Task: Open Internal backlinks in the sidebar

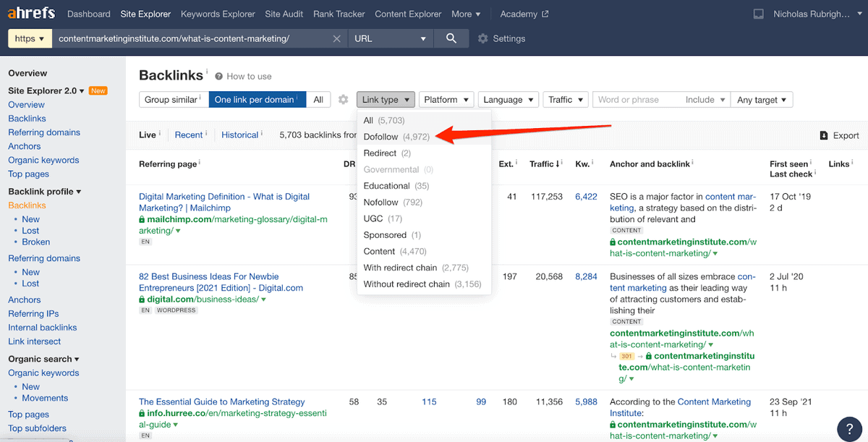Action: 43,328
